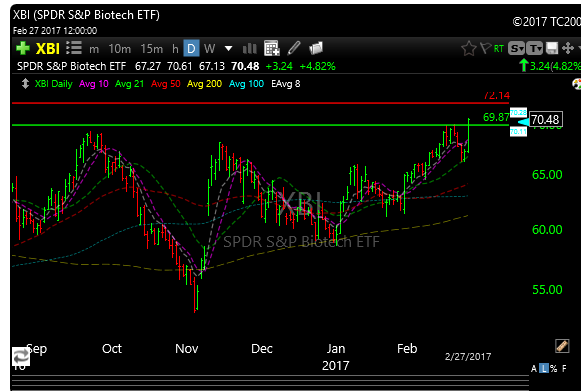Select the h hourly timeframe

pos(175,49)
